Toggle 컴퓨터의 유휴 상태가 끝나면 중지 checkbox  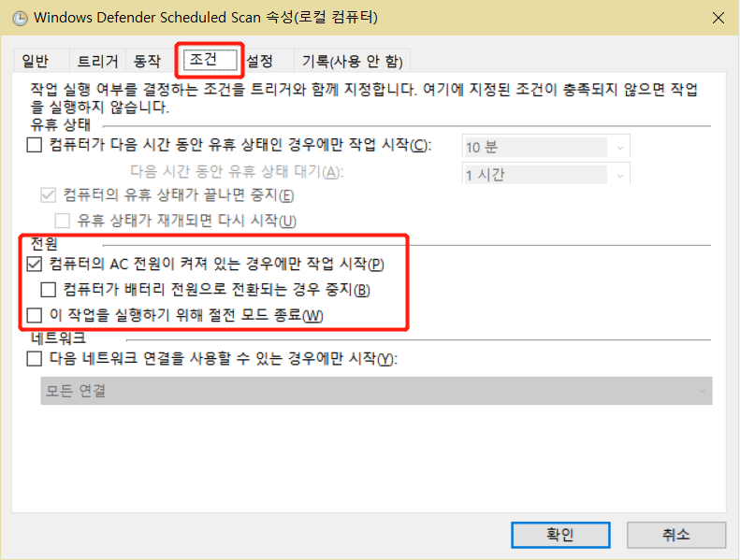coord(49,194)
